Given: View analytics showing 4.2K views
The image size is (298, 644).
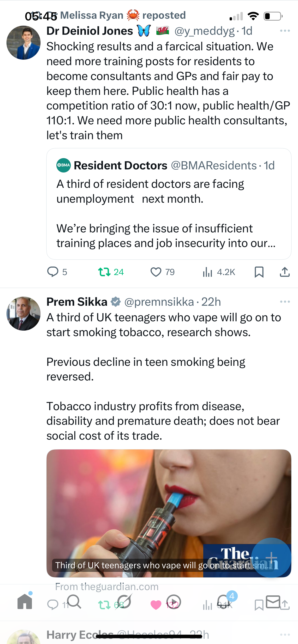Looking at the screenshot, I should [219, 272].
